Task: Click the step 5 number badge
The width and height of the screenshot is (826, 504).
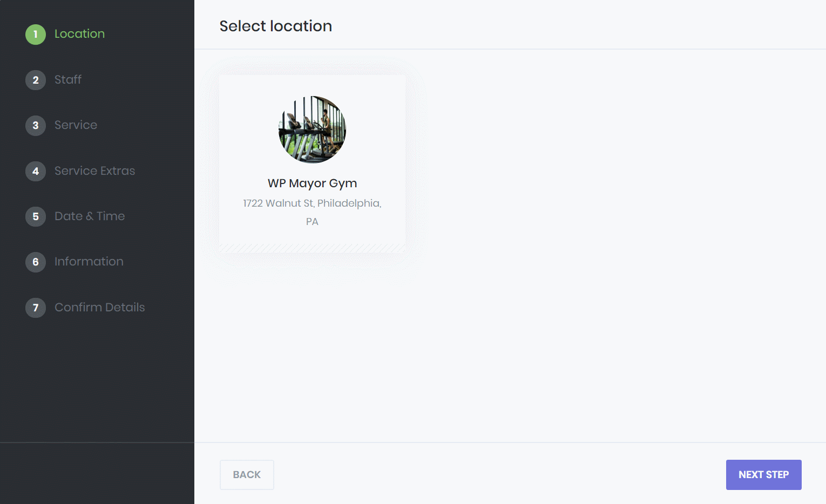Action: (x=36, y=216)
